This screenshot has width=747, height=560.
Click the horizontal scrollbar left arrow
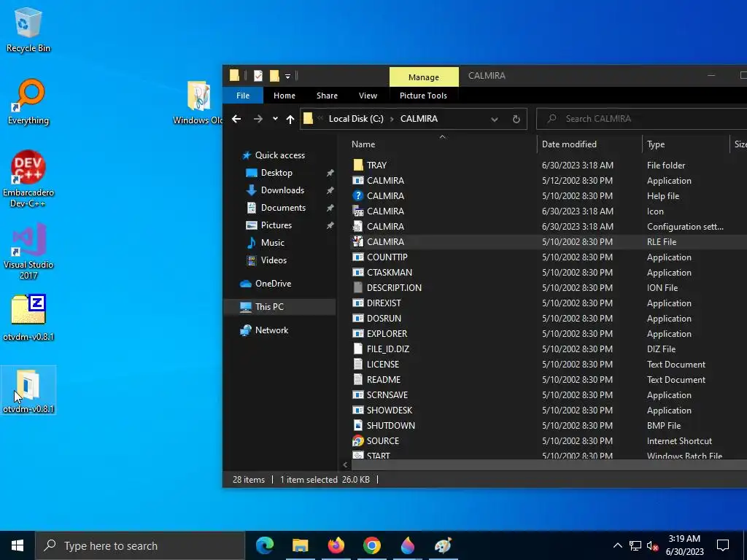tap(345, 464)
